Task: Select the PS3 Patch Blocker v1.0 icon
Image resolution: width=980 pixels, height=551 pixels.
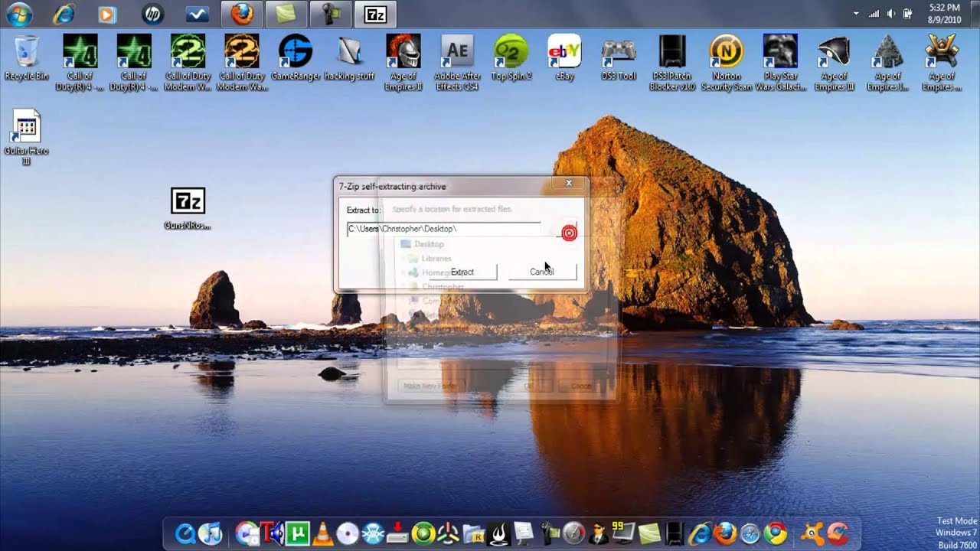Action: click(x=672, y=62)
